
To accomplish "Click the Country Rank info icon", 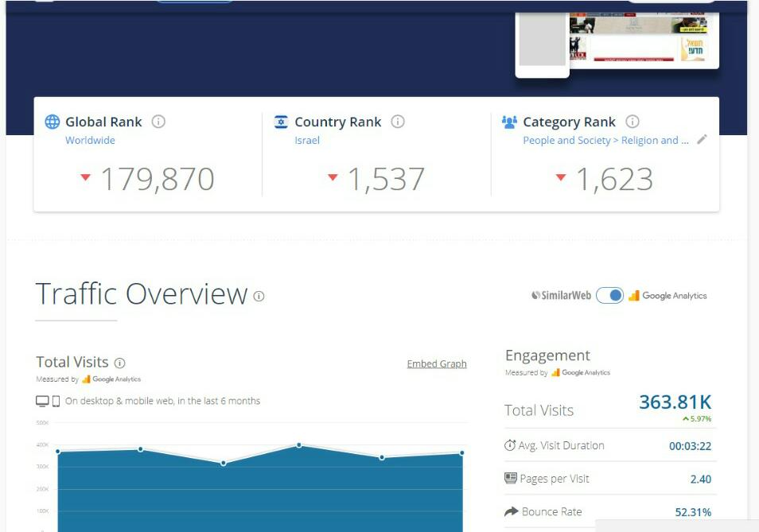I will (398, 122).
